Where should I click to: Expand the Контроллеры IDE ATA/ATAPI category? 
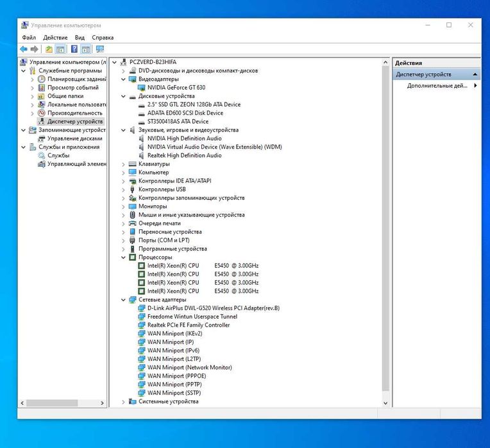(x=123, y=181)
